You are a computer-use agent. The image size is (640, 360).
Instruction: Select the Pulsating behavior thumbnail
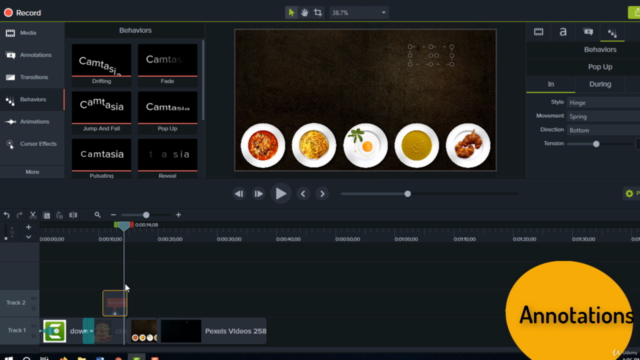pos(102,158)
